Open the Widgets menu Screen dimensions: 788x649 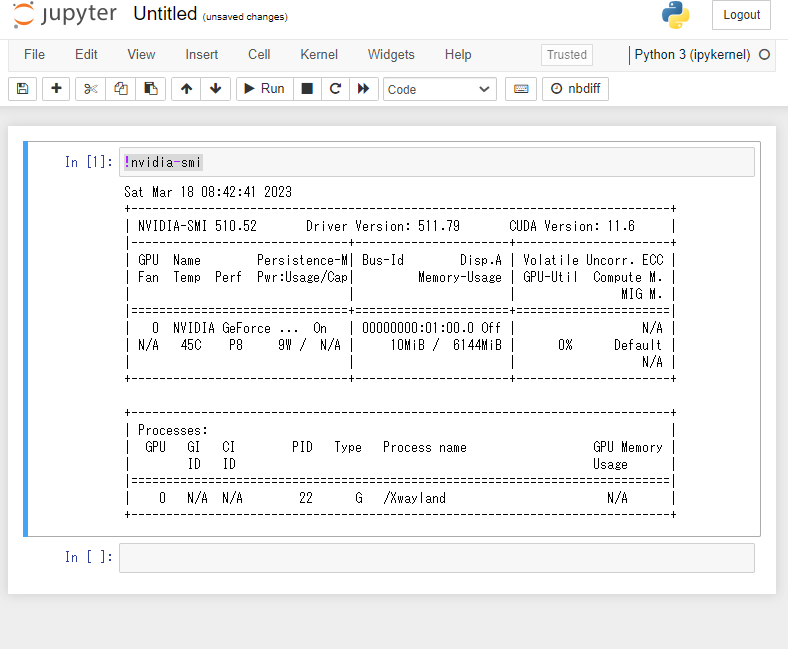(391, 54)
